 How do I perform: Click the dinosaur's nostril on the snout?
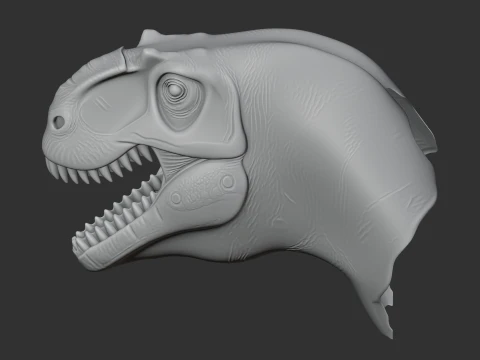click(x=59, y=122)
